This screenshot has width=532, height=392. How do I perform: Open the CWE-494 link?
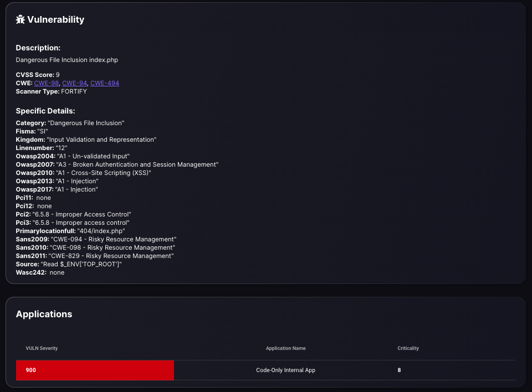click(105, 83)
